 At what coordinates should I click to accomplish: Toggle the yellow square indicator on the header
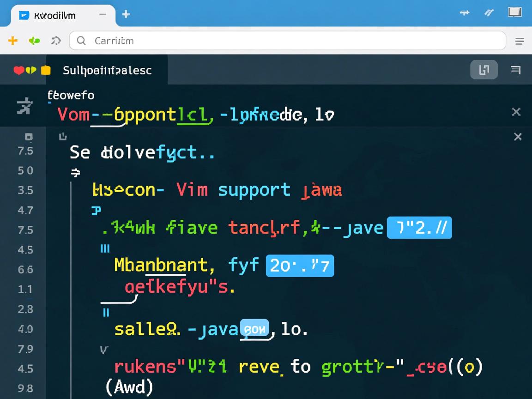pyautogui.click(x=45, y=70)
